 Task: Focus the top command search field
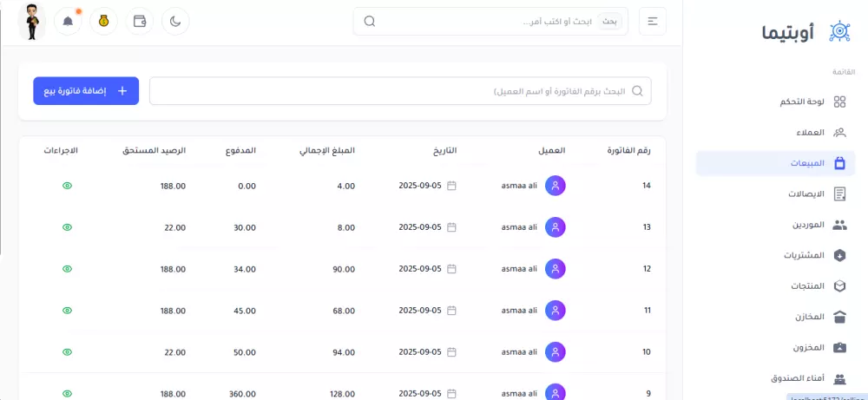[490, 21]
